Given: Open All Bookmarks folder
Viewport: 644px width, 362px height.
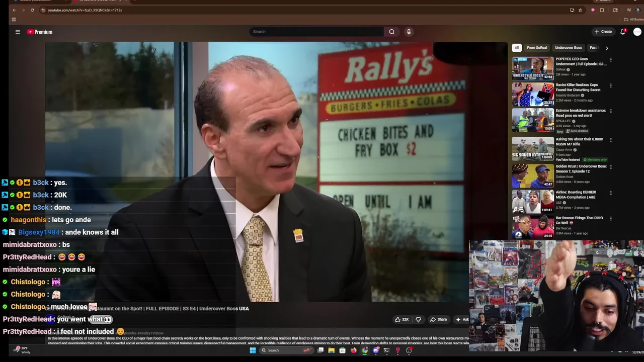Looking at the screenshot, I should pyautogui.click(x=633, y=20).
